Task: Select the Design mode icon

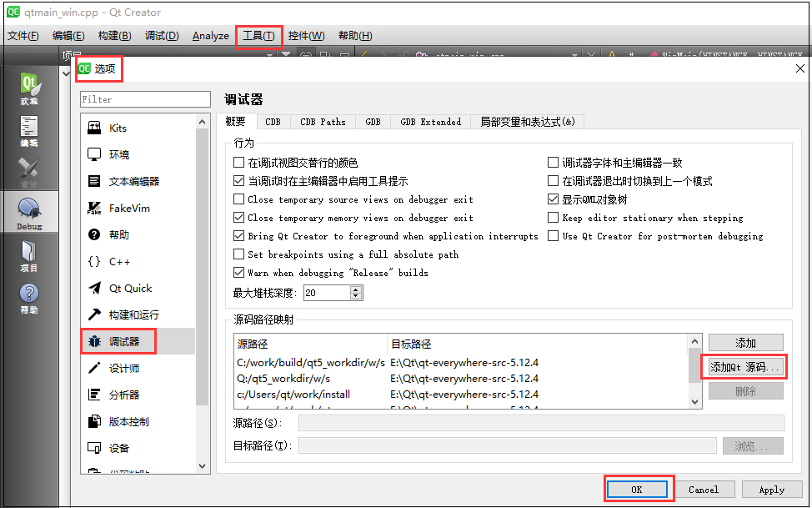Action: click(29, 173)
